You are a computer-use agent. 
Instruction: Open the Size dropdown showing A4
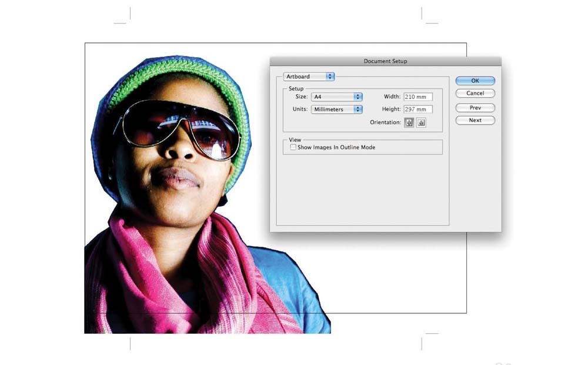coord(337,97)
